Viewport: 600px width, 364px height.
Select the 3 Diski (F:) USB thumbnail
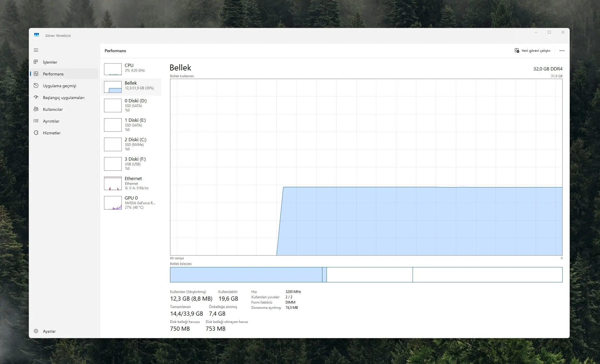click(113, 164)
